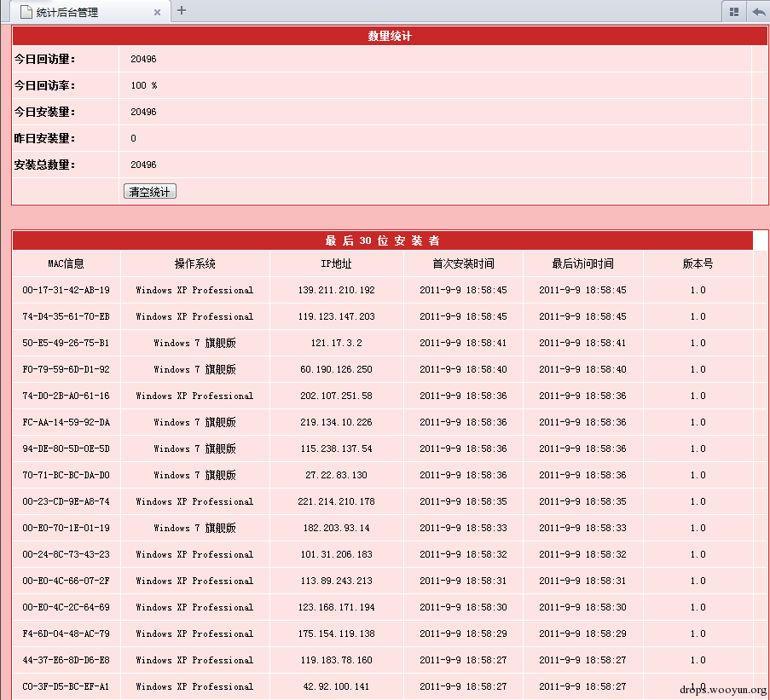Select the 100 % revisit rate value
Viewport: 770px width, 700px height.
(x=144, y=85)
